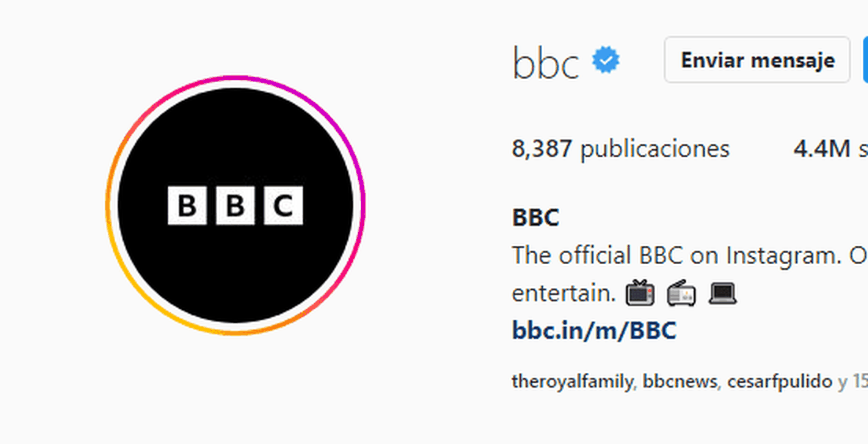Click the laptop emoji in the bio
868x444 pixels.
(723, 294)
